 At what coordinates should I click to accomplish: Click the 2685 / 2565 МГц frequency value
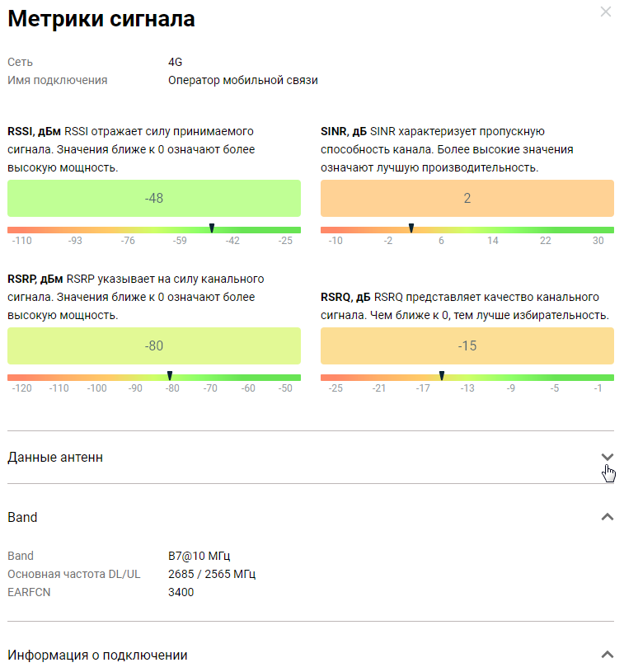218,574
